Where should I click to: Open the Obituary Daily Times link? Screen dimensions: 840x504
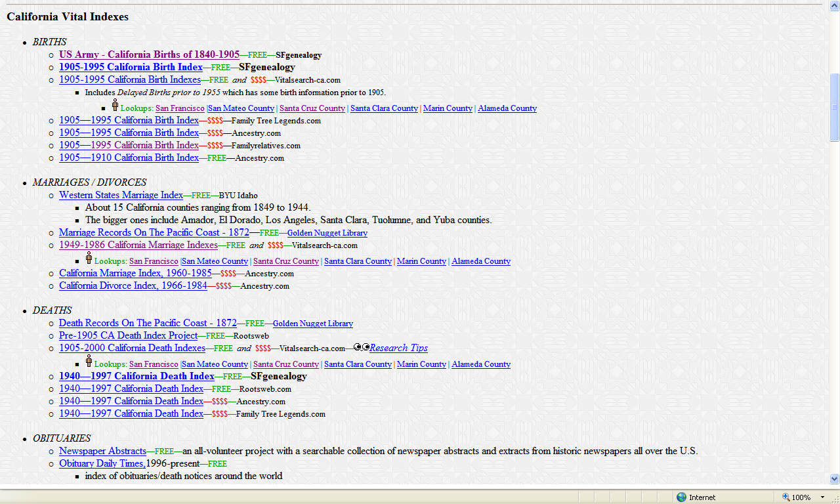pyautogui.click(x=102, y=463)
